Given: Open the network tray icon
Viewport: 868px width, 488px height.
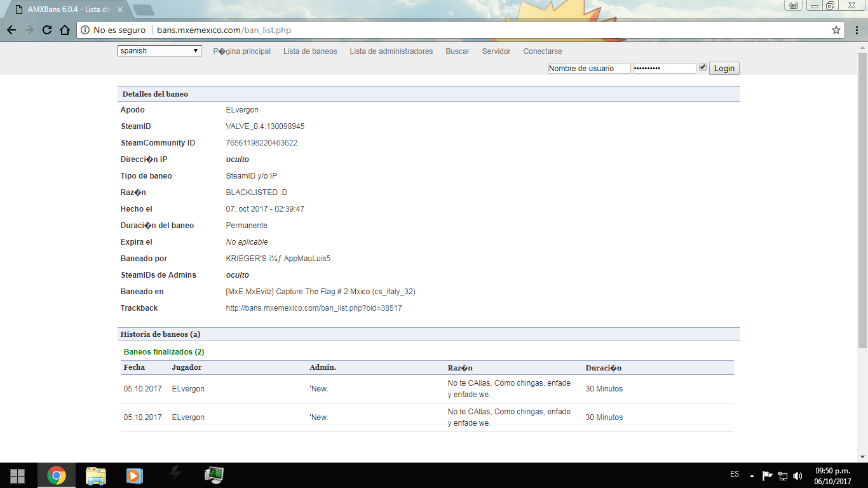Looking at the screenshot, I should click(x=783, y=475).
